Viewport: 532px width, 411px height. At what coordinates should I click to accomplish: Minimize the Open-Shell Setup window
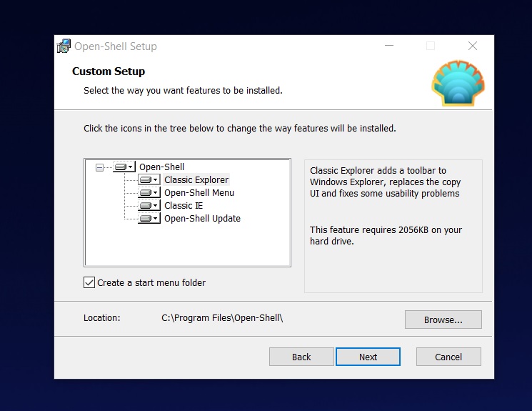[x=389, y=46]
